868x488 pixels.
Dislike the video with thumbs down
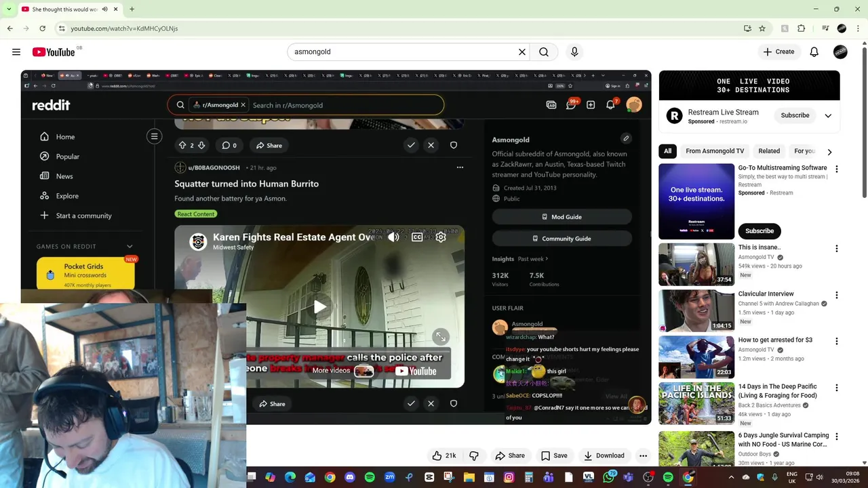(x=474, y=455)
